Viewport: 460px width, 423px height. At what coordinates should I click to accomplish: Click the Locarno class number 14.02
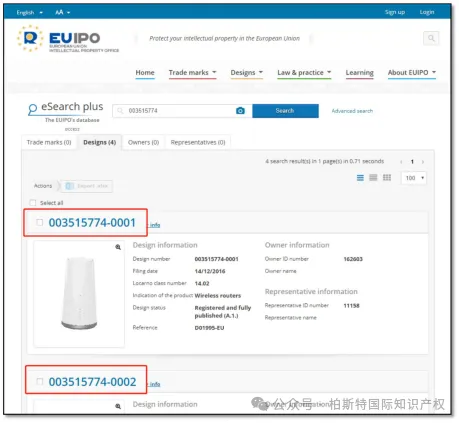click(202, 284)
